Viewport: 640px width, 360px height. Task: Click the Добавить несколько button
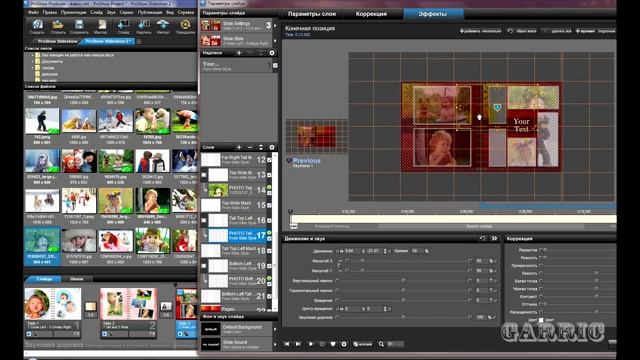click(x=480, y=31)
